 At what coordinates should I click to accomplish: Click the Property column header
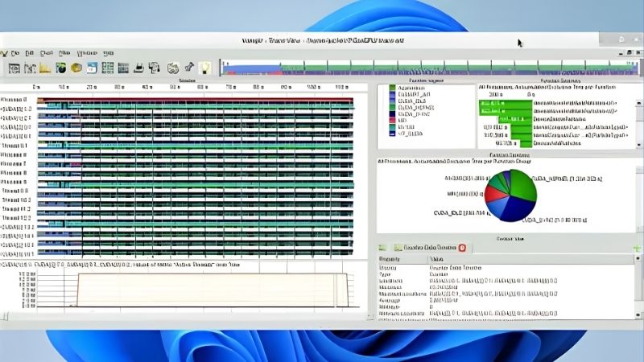[x=402, y=259]
